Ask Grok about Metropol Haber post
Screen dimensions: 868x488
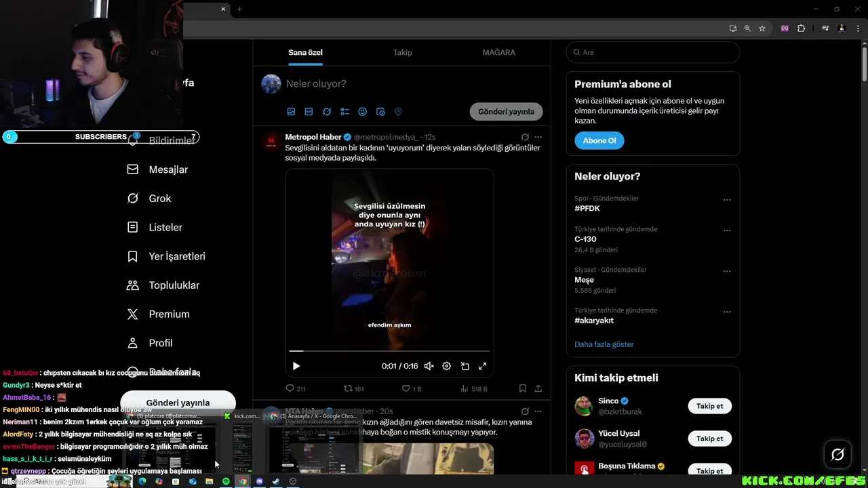(x=525, y=137)
